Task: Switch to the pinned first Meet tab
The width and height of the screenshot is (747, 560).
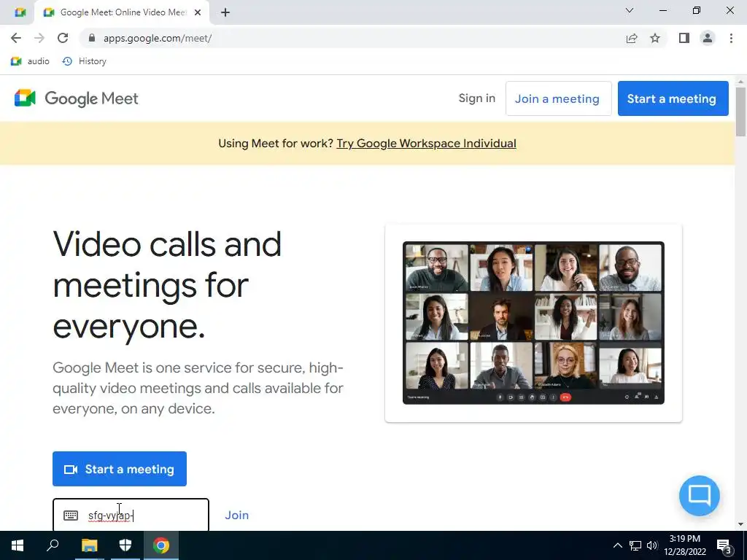Action: coord(20,12)
